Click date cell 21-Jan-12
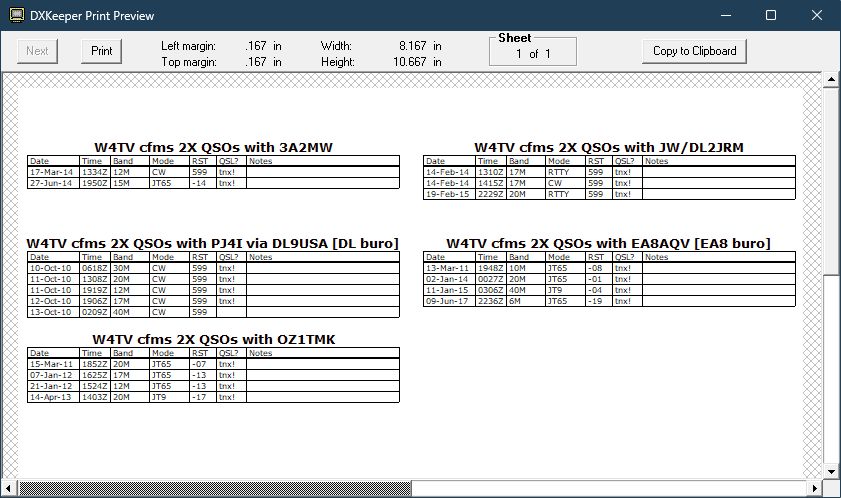This screenshot has width=841, height=498. click(51, 386)
